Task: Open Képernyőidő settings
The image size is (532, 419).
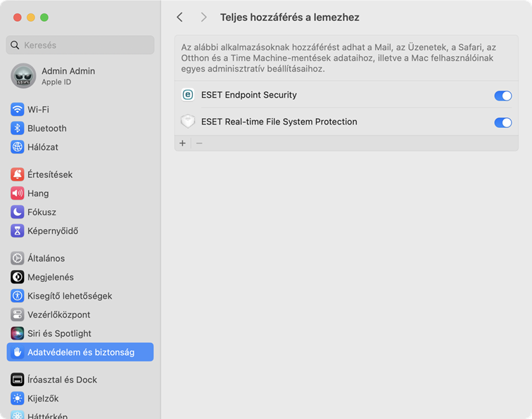Action: [x=80, y=231]
